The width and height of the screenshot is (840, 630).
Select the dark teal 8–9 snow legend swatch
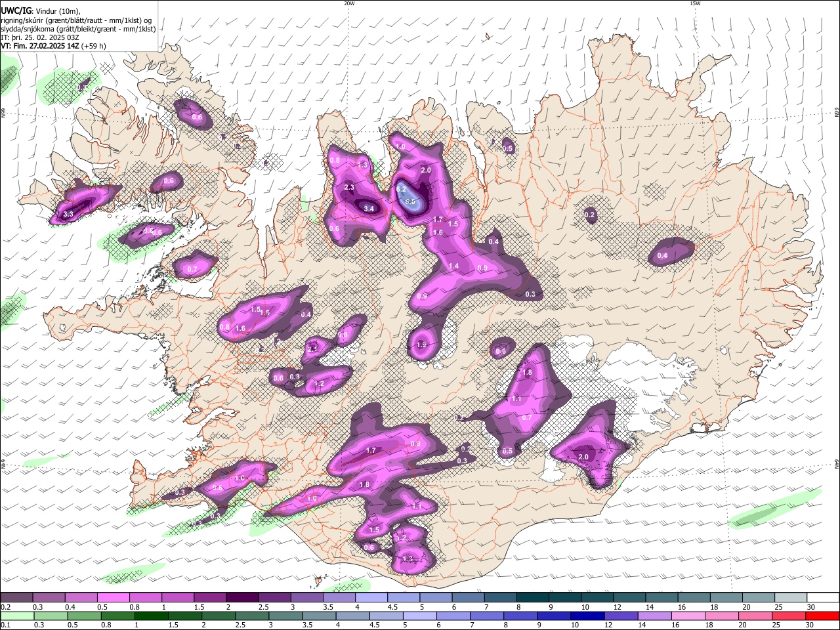point(533,598)
